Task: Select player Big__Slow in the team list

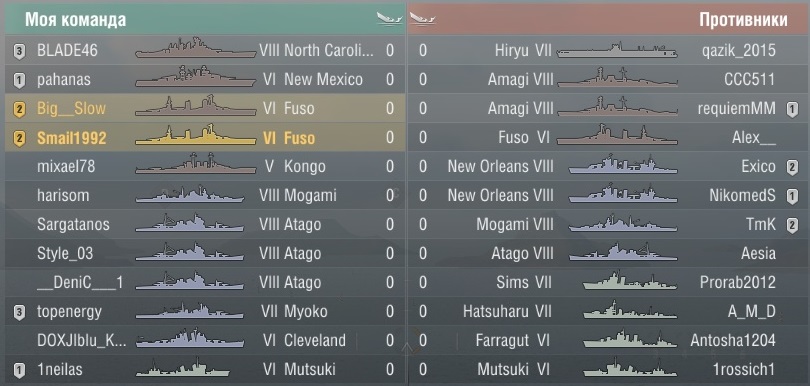Action: (x=71, y=109)
